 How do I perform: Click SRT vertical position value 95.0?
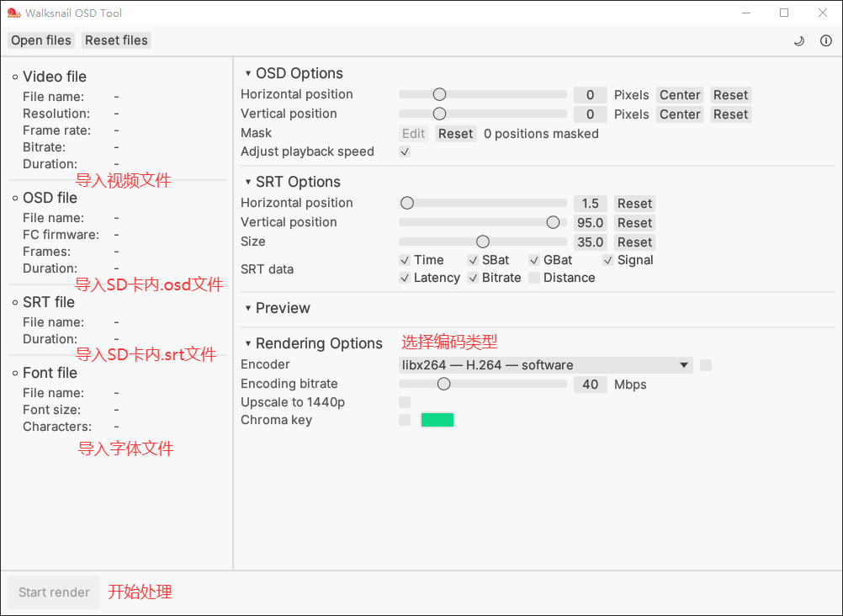tap(591, 223)
